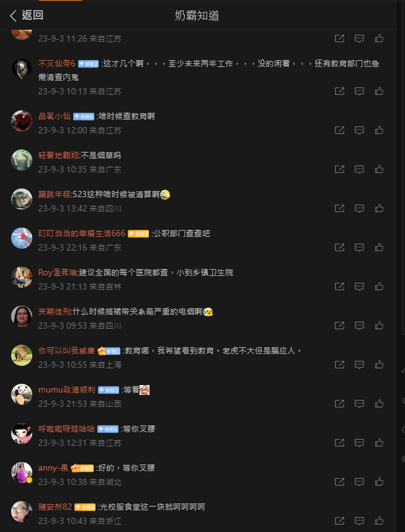
Task: Share the comment by Roy温弗瑞
Action: pos(339,286)
